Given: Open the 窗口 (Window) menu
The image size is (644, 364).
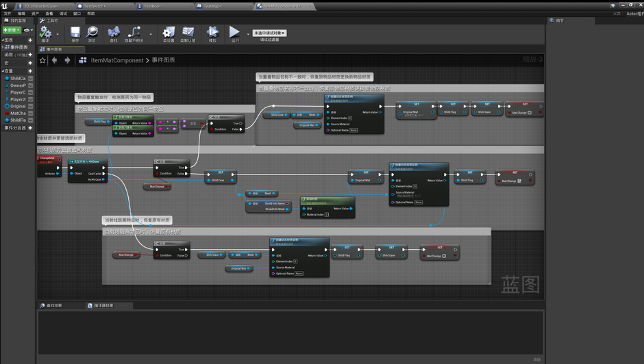Looking at the screenshot, I should point(77,14).
